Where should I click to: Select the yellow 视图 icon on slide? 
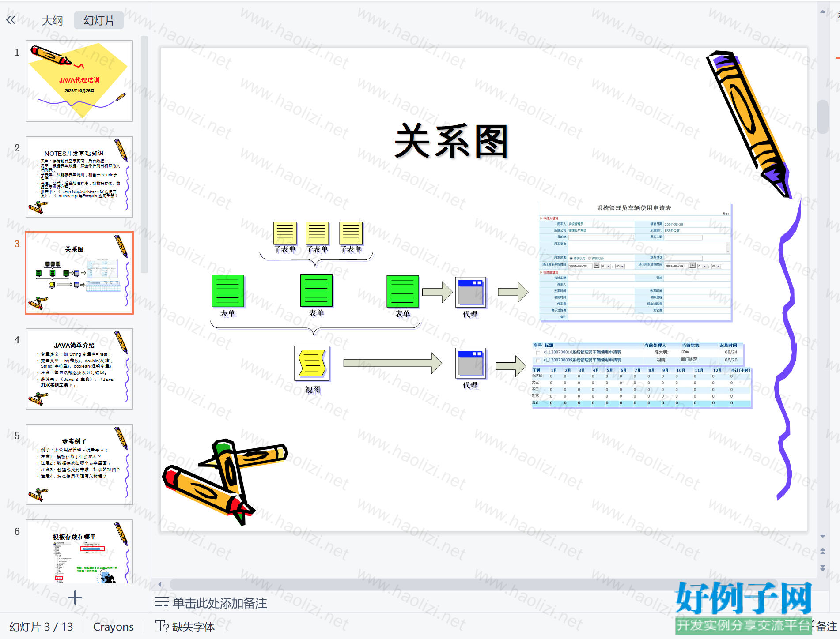point(312,363)
